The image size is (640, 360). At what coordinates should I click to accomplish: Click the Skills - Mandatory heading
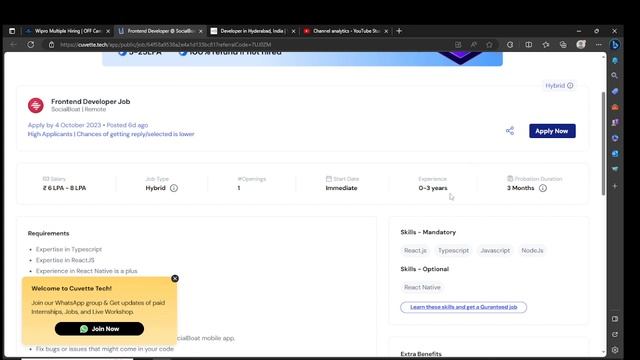pos(428,232)
